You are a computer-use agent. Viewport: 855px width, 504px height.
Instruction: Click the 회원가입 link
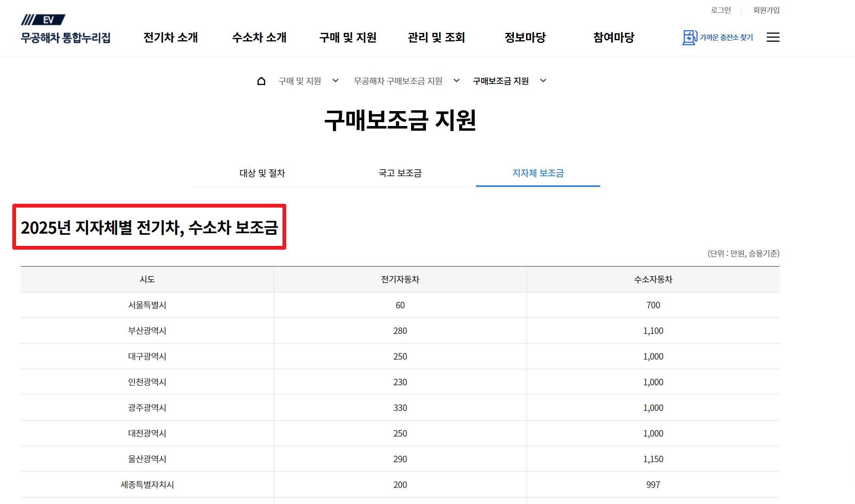click(x=766, y=10)
